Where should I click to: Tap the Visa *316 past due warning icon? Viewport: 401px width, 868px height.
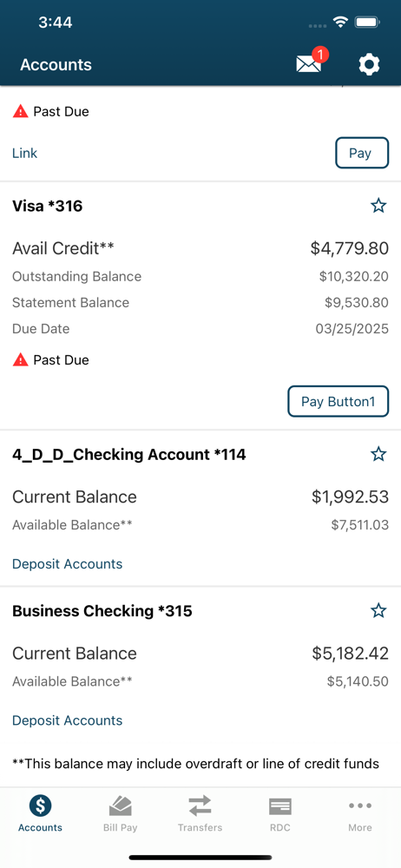coord(21,360)
